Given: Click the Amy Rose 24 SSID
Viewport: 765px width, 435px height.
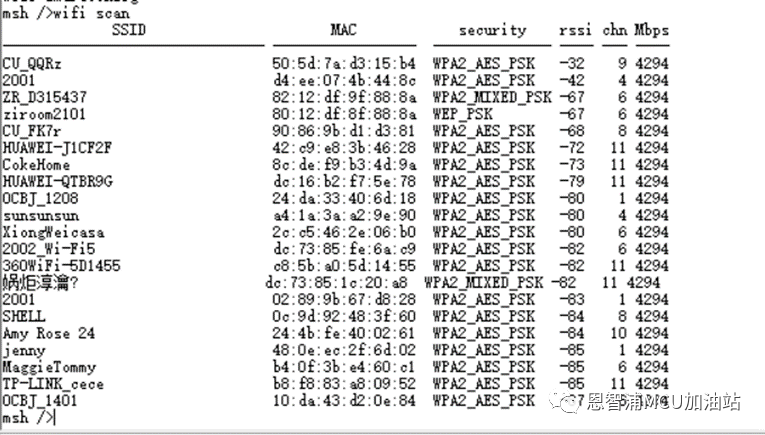Looking at the screenshot, I should 49,334.
